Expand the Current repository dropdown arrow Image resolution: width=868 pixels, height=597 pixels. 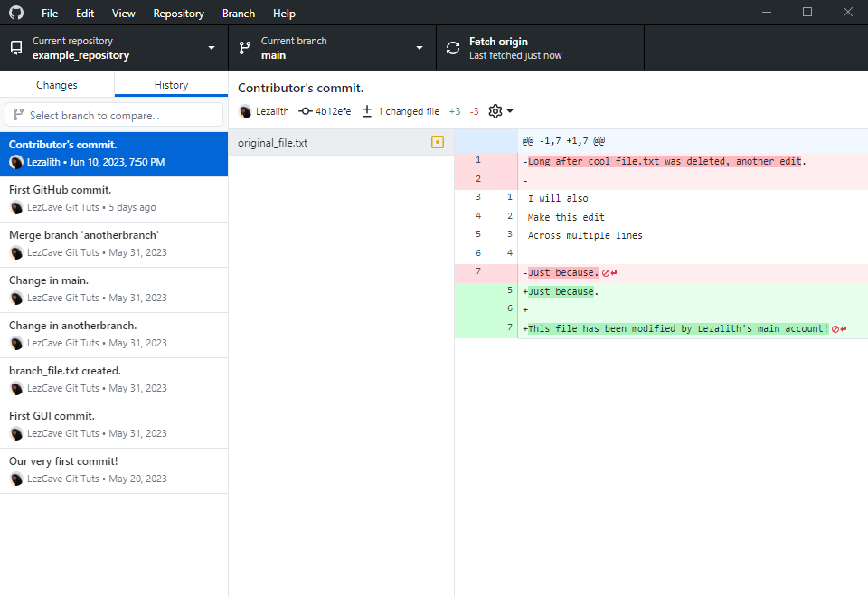click(x=212, y=48)
